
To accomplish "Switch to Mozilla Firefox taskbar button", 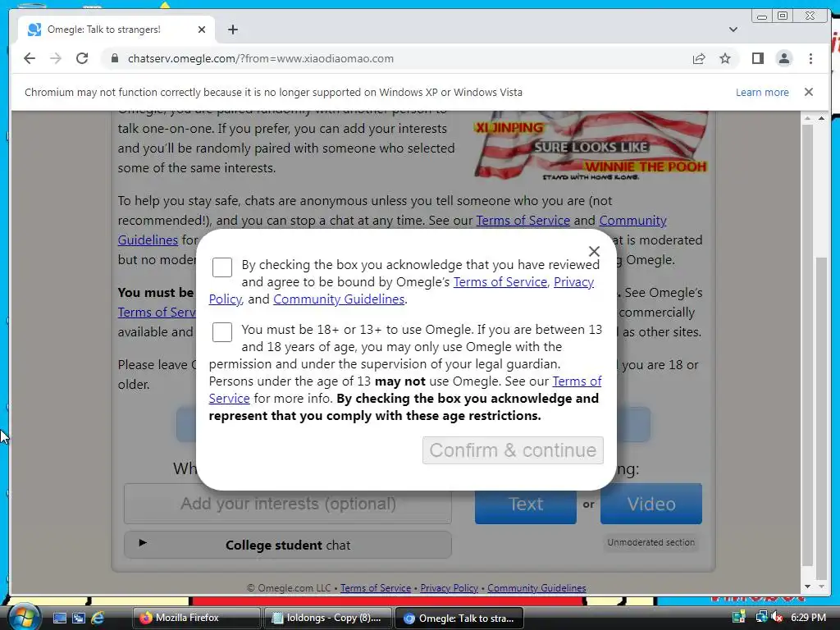I will click(196, 618).
